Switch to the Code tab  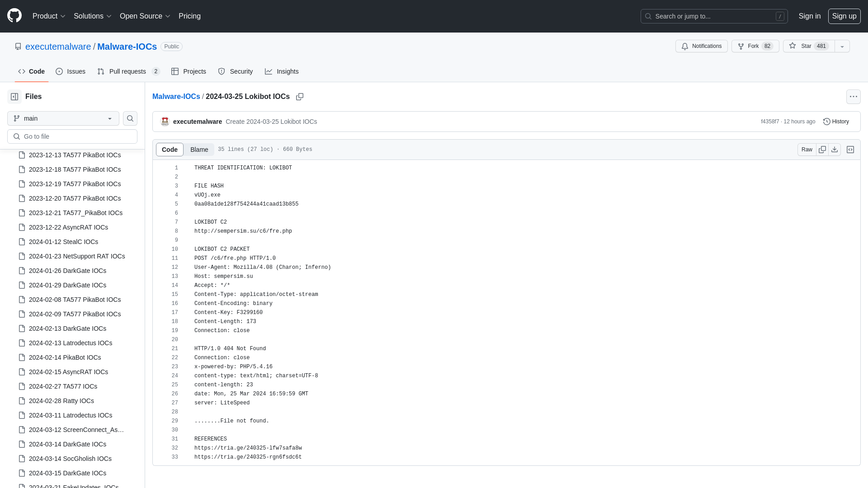(32, 71)
